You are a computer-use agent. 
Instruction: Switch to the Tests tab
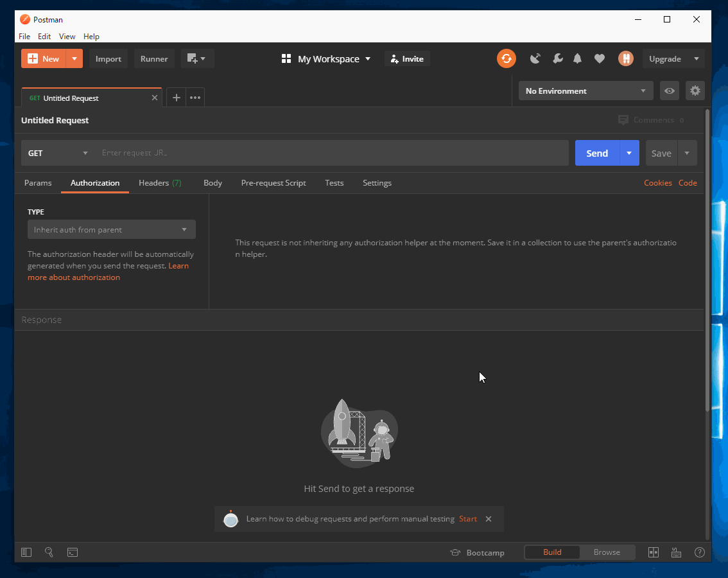(334, 183)
